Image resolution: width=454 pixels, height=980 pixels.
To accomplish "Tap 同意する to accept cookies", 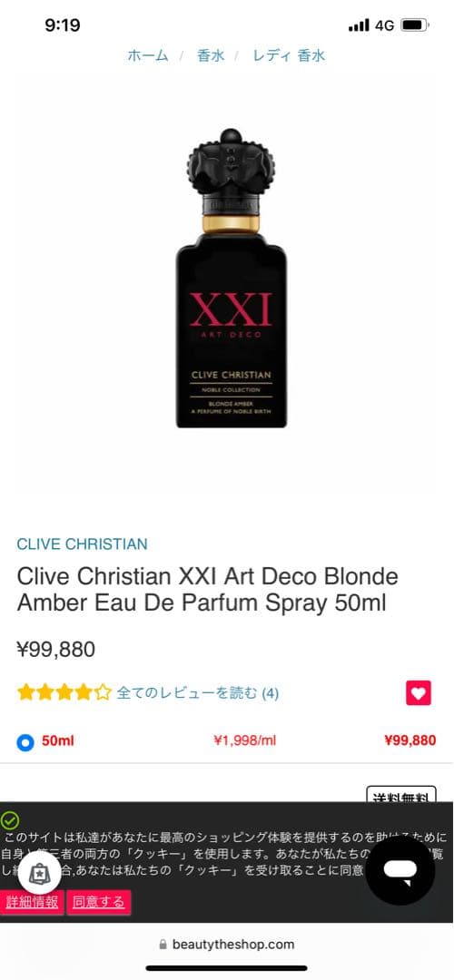I will coord(99,903).
